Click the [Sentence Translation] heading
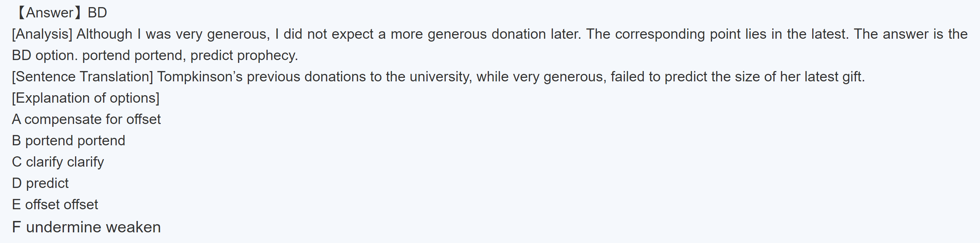Screen dimensions: 980x243 pos(82,77)
